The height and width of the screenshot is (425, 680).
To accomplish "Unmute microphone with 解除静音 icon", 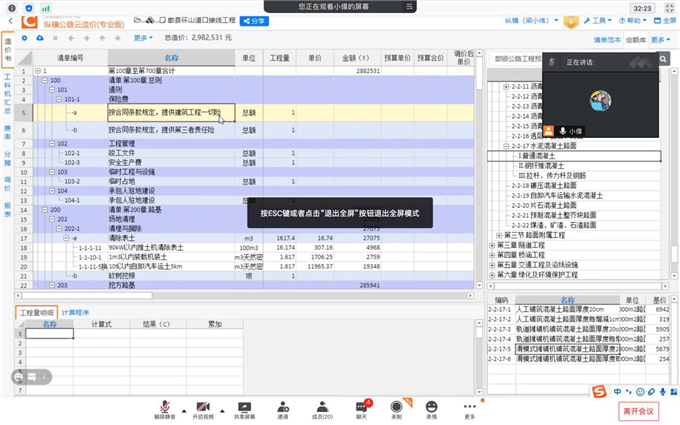I will pos(164,407).
